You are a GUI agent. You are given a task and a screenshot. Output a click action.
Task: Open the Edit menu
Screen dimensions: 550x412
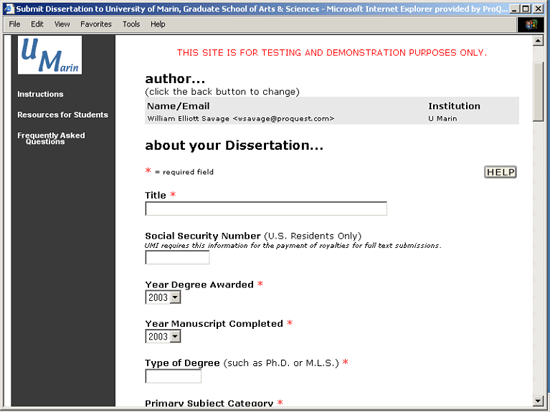coord(37,24)
